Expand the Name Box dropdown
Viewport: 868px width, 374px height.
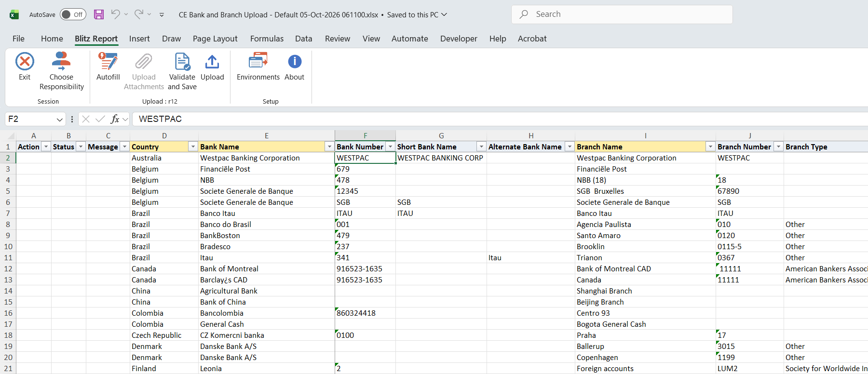point(60,120)
